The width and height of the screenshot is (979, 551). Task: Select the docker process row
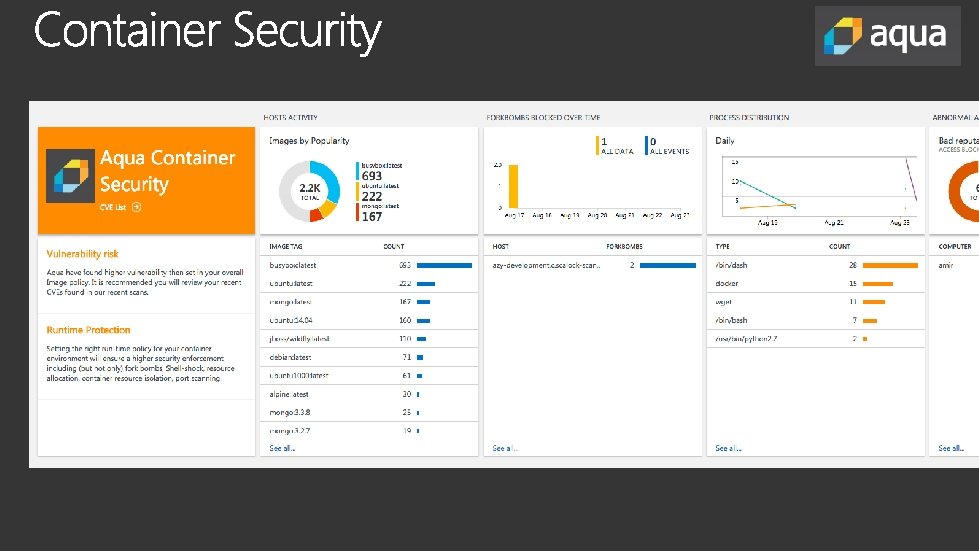[815, 283]
